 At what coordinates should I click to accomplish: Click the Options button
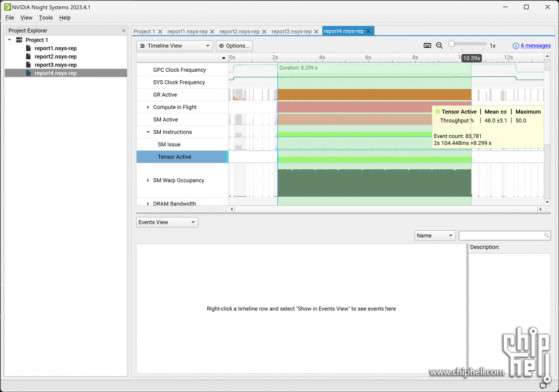click(234, 46)
